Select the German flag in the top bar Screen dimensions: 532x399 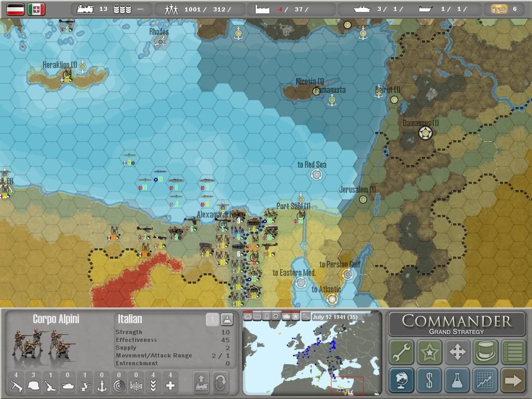(x=16, y=9)
